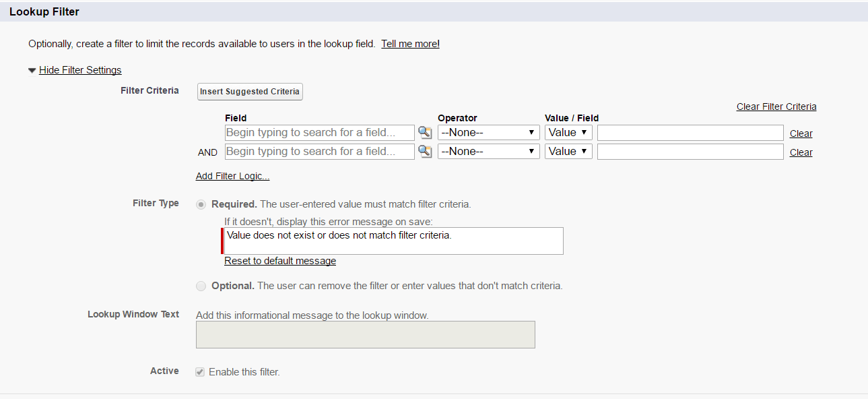Clear the second filter criteria row
This screenshot has height=399, width=868.
801,152
